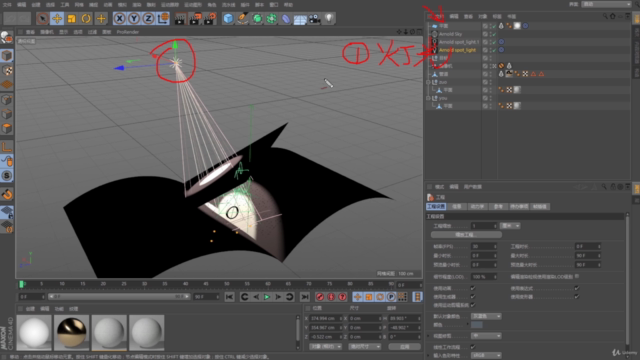Toggle X axis lock
The image size is (640, 360).
click(x=119, y=18)
